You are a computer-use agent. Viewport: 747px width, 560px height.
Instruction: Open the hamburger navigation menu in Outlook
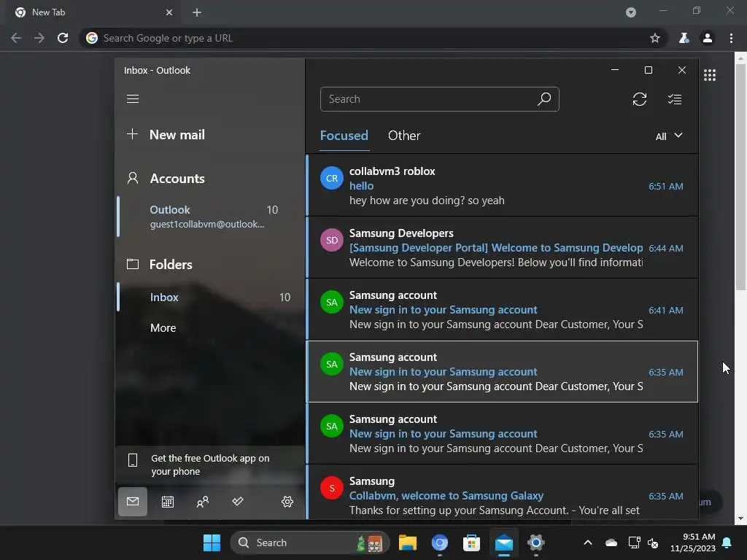tap(133, 98)
